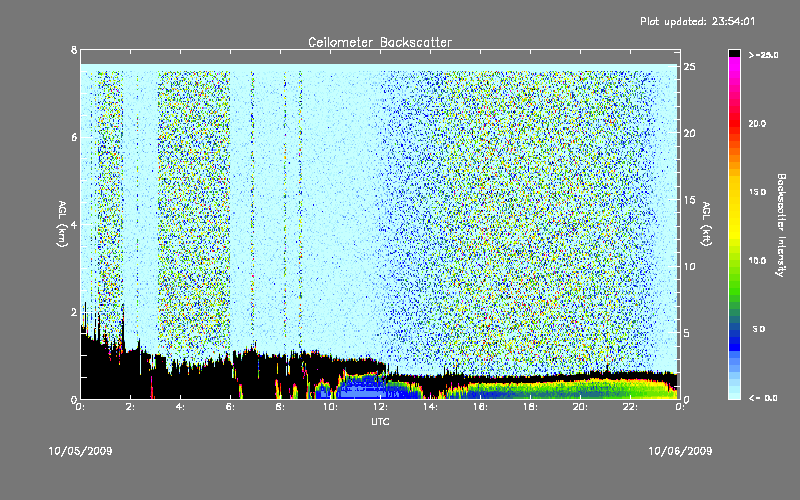This screenshot has width=800, height=500.
Task: Click the red segment near 20.0 on the colorbar
Action: (x=734, y=122)
